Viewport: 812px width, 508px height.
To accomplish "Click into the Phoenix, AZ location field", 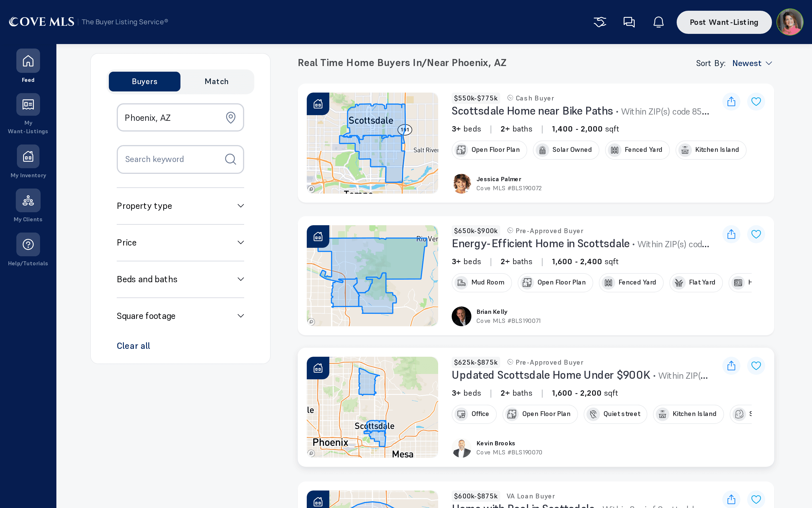I will [180, 118].
